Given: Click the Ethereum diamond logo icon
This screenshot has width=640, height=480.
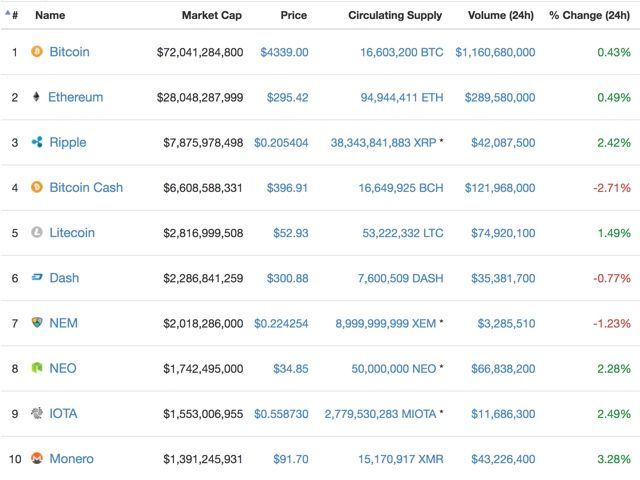Looking at the screenshot, I should click(x=36, y=97).
